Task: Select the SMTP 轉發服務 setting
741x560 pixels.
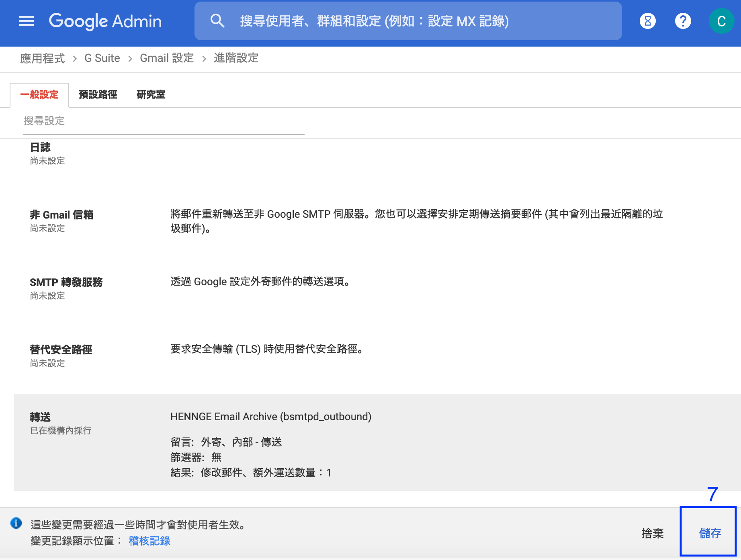Action: (66, 282)
